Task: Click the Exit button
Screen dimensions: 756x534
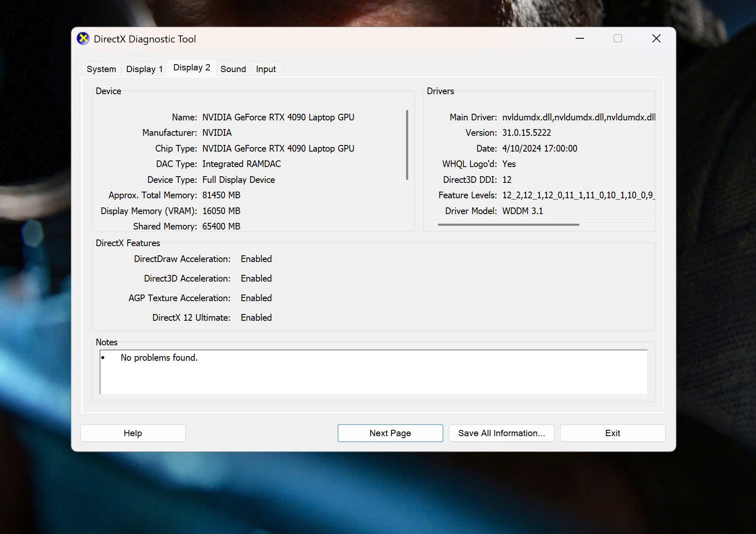Action: 613,433
